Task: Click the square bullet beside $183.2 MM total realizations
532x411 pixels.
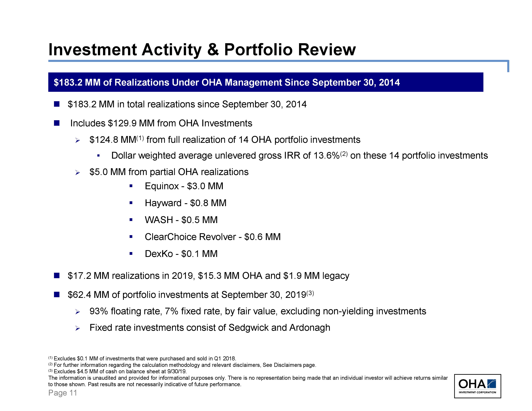Action: [x=57, y=104]
